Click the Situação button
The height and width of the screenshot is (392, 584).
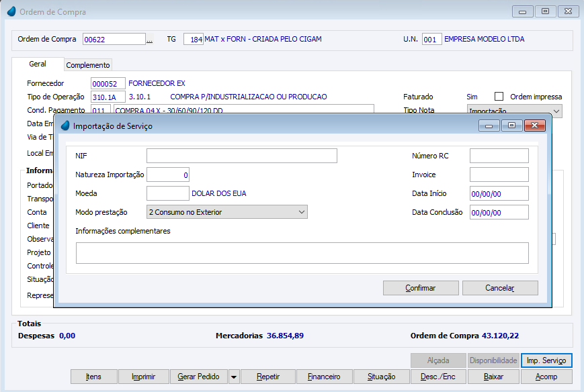(x=382, y=377)
